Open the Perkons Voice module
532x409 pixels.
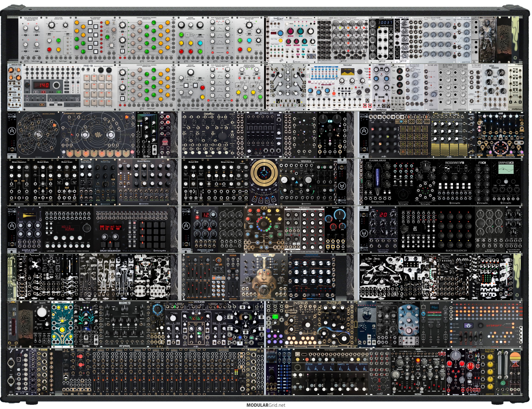[205, 230]
